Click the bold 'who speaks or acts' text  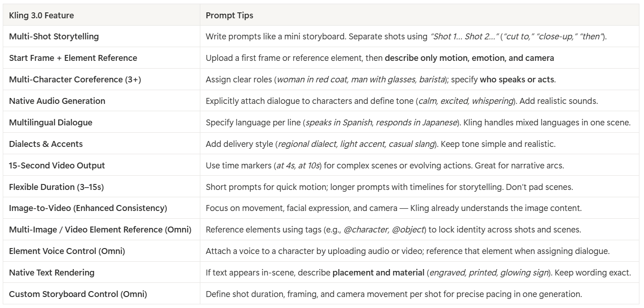pos(517,80)
